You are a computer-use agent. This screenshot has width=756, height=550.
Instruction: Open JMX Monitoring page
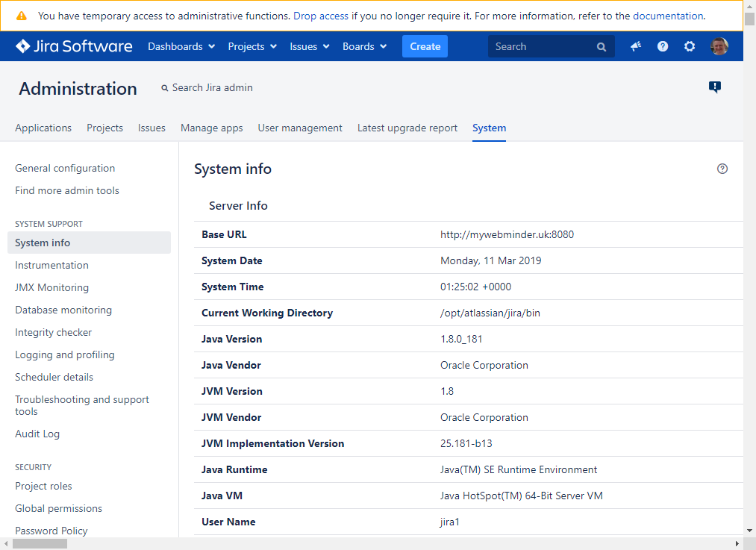(51, 287)
